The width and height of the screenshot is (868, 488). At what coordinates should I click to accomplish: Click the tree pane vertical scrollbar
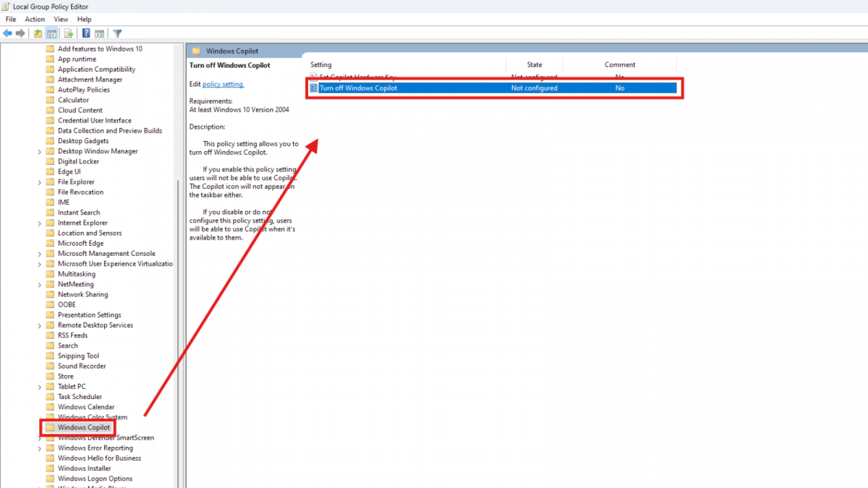pos(179,289)
